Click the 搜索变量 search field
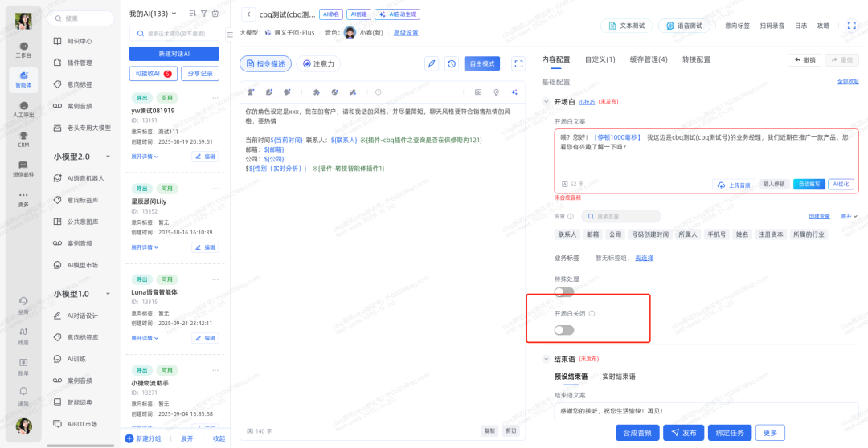This screenshot has width=868, height=448. [x=620, y=216]
